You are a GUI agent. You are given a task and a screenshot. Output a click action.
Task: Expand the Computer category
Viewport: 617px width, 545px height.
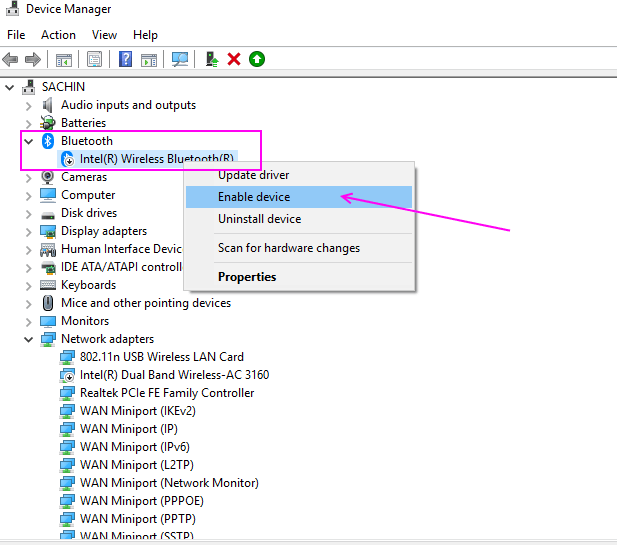tap(28, 196)
